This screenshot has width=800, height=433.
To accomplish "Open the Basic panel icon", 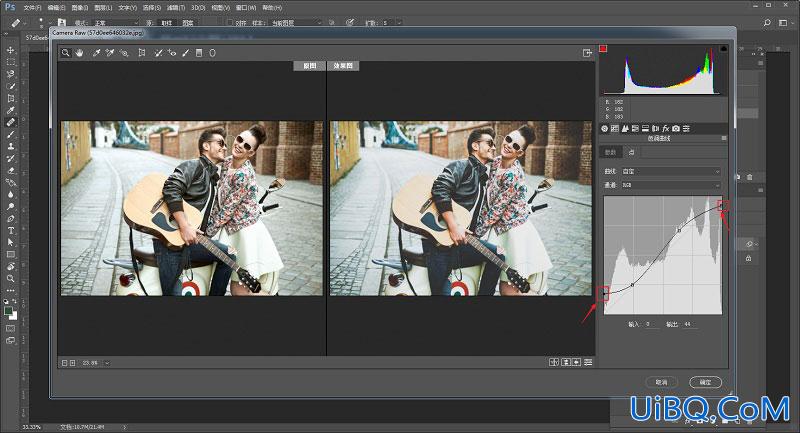I will [605, 129].
